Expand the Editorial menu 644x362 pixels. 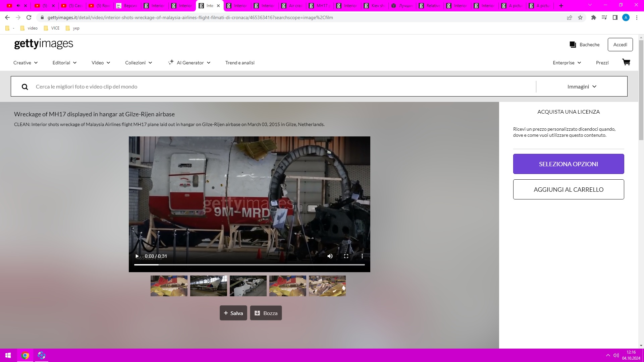coord(65,63)
